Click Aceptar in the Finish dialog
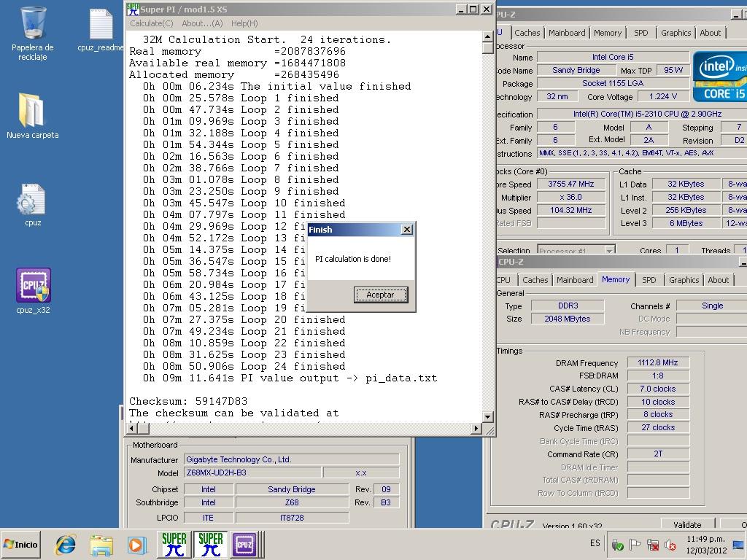The image size is (747, 560). [380, 295]
